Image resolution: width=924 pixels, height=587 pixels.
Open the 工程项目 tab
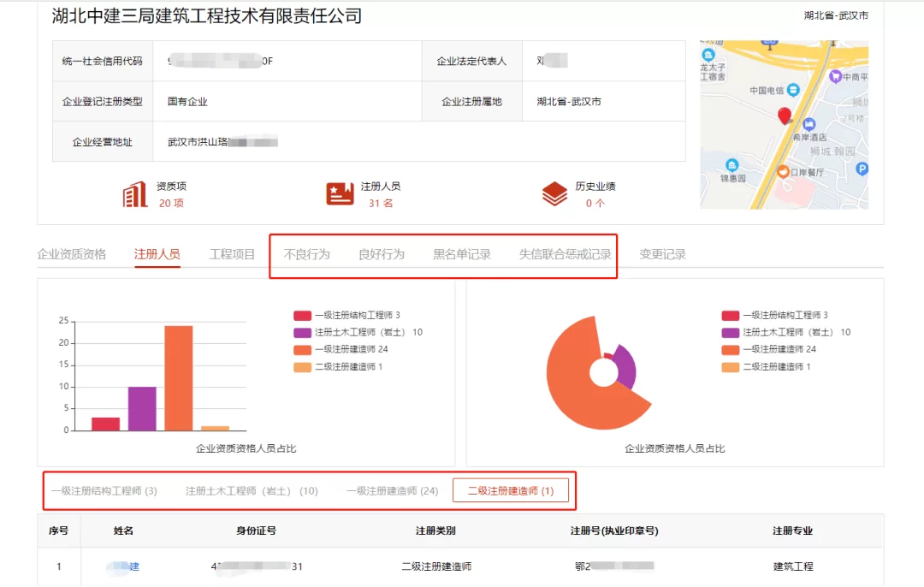pyautogui.click(x=232, y=254)
